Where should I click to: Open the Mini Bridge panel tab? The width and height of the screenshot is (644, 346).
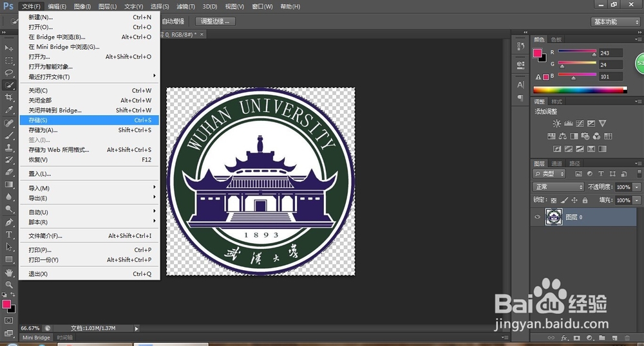(36, 338)
